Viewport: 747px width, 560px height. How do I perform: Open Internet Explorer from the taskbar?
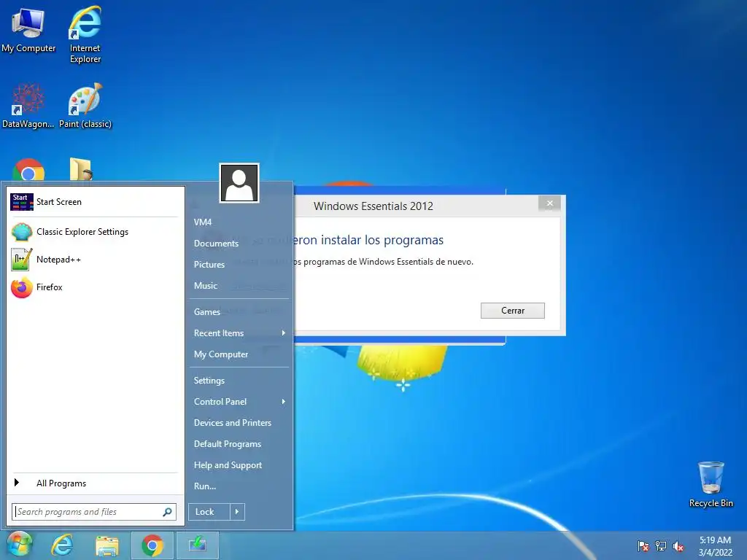pyautogui.click(x=63, y=545)
